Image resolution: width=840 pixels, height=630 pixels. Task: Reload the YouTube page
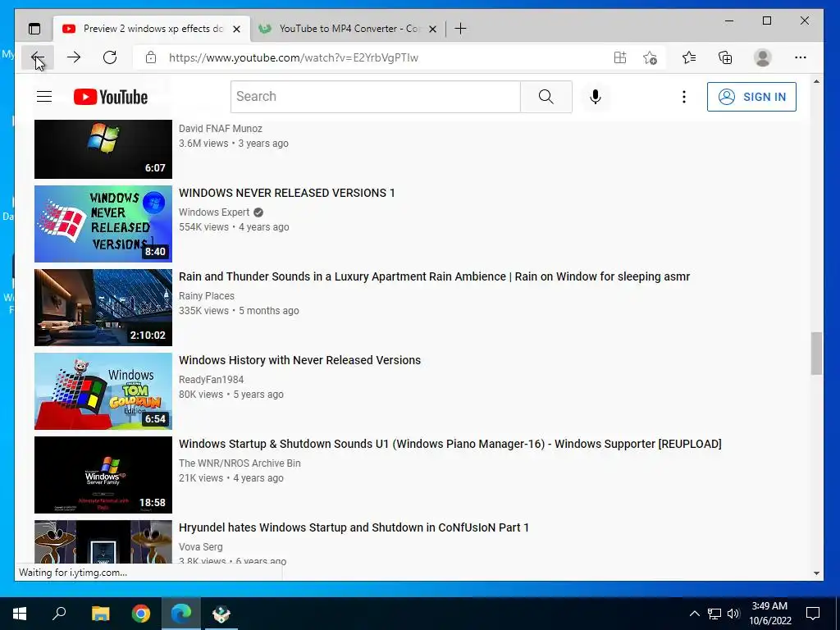pyautogui.click(x=110, y=57)
